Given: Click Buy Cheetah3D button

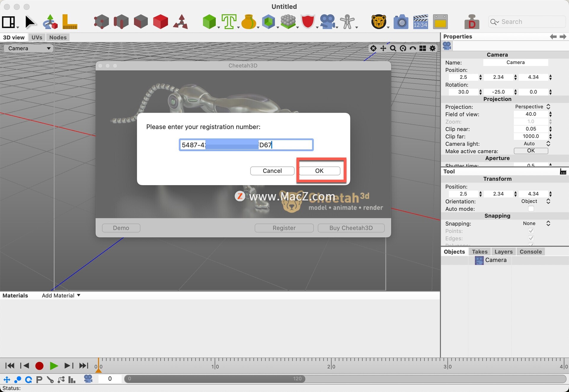Looking at the screenshot, I should [351, 228].
